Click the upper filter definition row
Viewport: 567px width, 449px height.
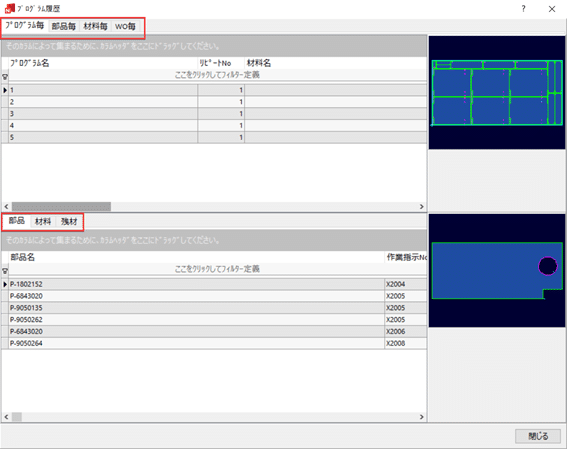point(217,75)
